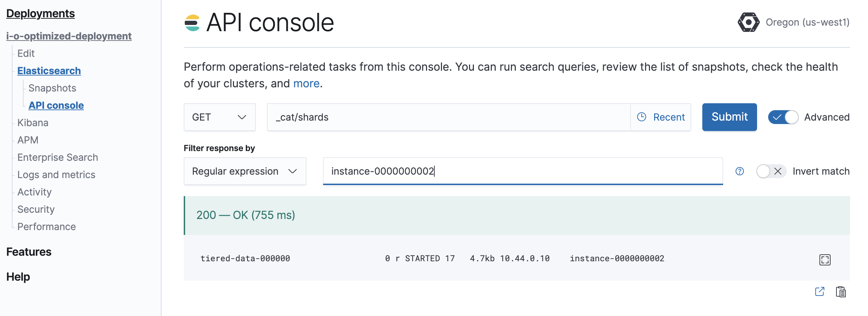
Task: Open the Regular expression filter dropdown
Action: coord(245,171)
